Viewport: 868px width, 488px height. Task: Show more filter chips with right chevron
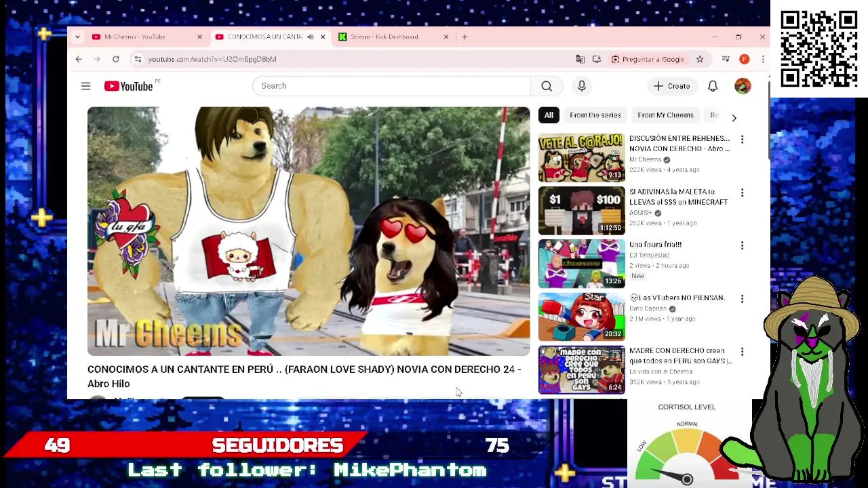point(734,118)
